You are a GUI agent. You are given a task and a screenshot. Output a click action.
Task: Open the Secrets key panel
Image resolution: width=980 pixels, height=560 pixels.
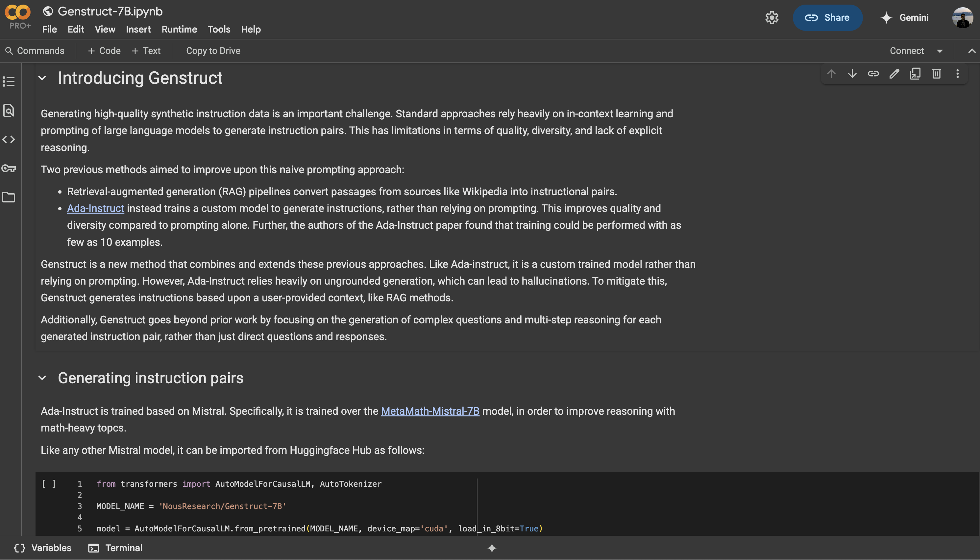point(9,169)
